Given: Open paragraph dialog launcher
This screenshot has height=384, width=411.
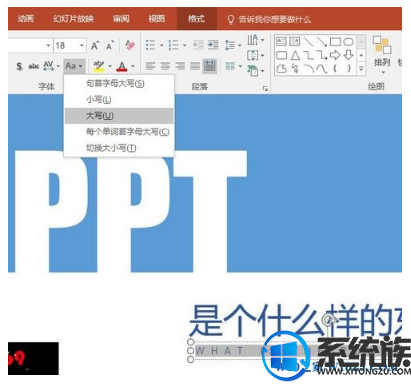Looking at the screenshot, I should pyautogui.click(x=265, y=88).
